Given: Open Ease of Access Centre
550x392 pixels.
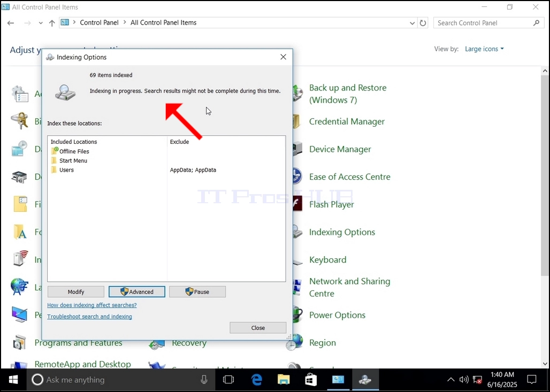Looking at the screenshot, I should tap(350, 176).
